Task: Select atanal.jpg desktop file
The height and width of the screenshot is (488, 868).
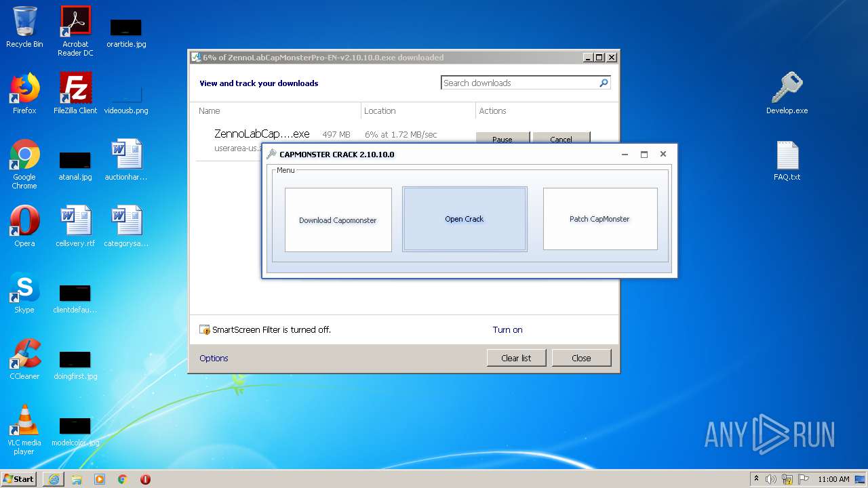Action: pyautogui.click(x=75, y=166)
